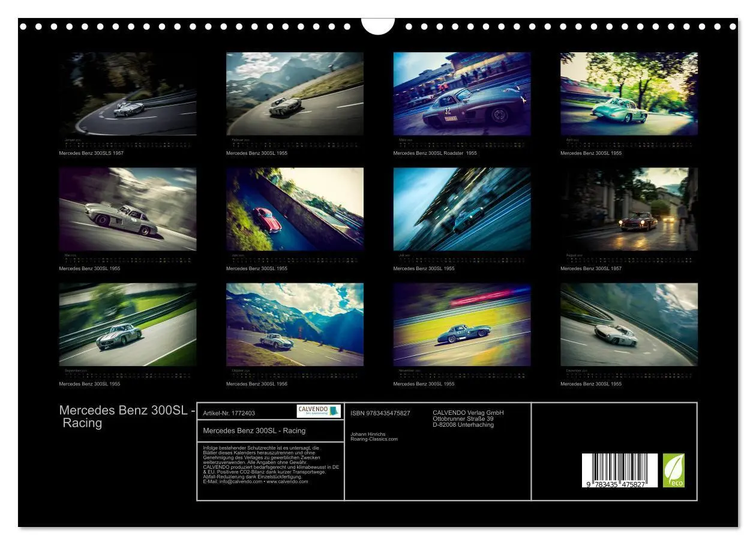
Task: Open the December photo of silver car on mountain curve
Action: click(629, 325)
